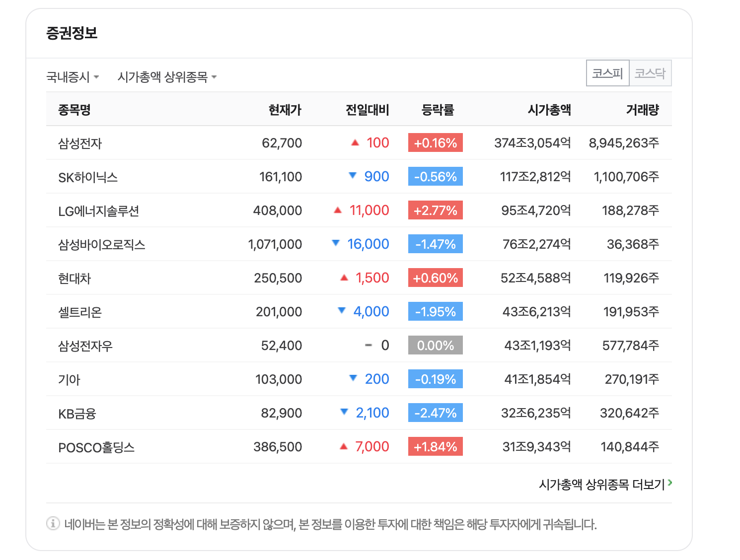Click the price 62,700
Image resolution: width=740 pixels, height=560 pixels.
[282, 143]
